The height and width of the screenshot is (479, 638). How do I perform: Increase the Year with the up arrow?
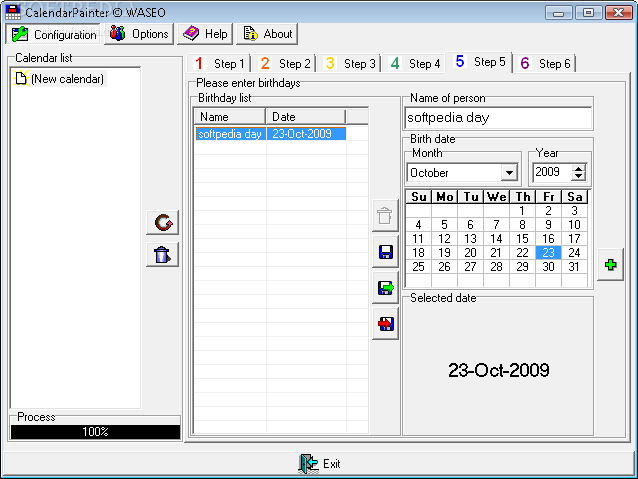[578, 168]
